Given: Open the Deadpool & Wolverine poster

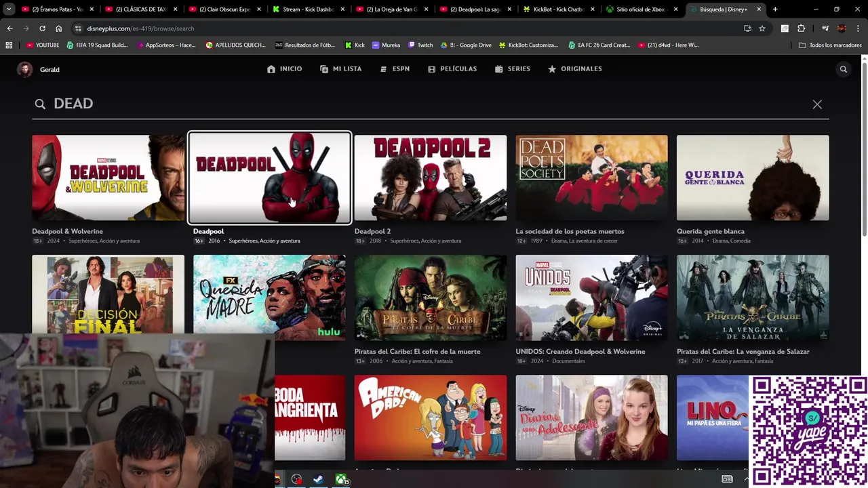Looking at the screenshot, I should (x=108, y=178).
